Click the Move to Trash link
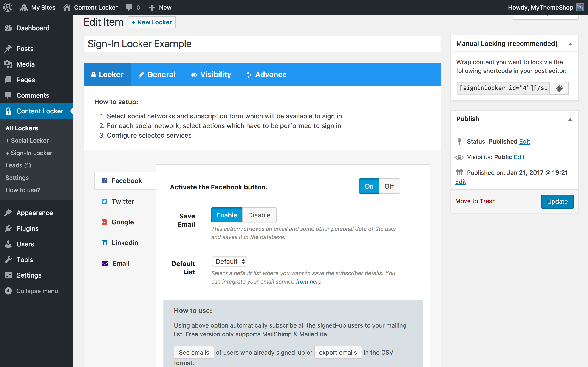 [475, 201]
